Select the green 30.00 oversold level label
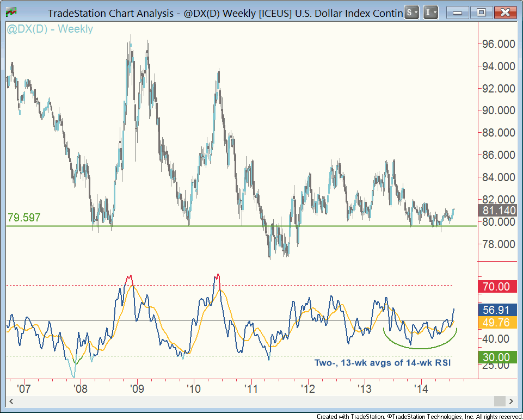523x420 pixels. click(x=496, y=357)
